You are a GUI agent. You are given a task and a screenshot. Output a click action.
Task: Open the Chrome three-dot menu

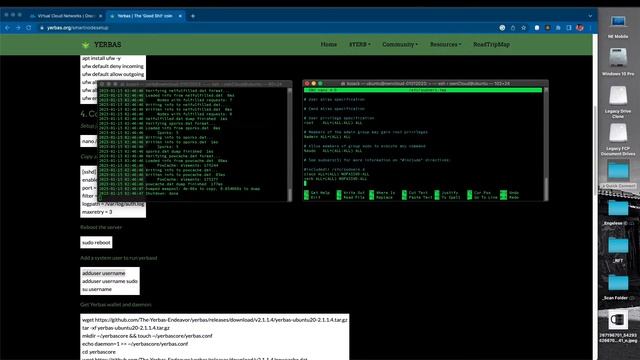pos(590,28)
